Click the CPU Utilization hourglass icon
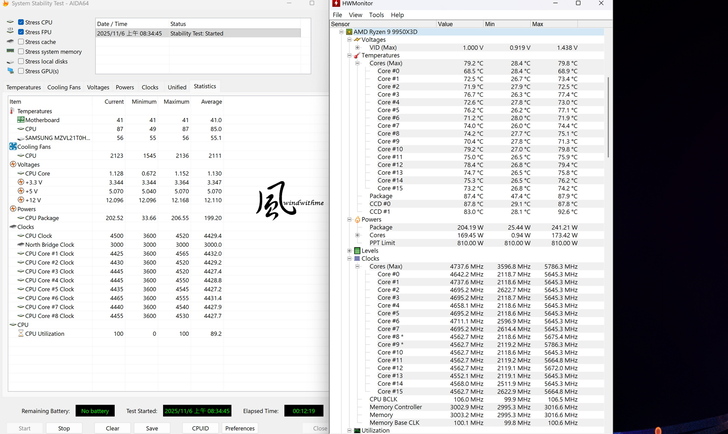Image resolution: width=728 pixels, height=434 pixels. [20, 333]
